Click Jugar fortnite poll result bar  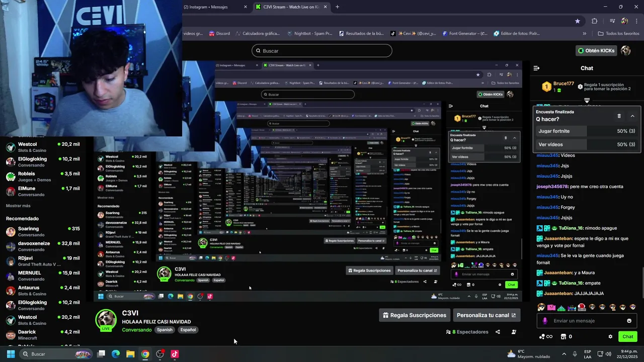(587, 131)
